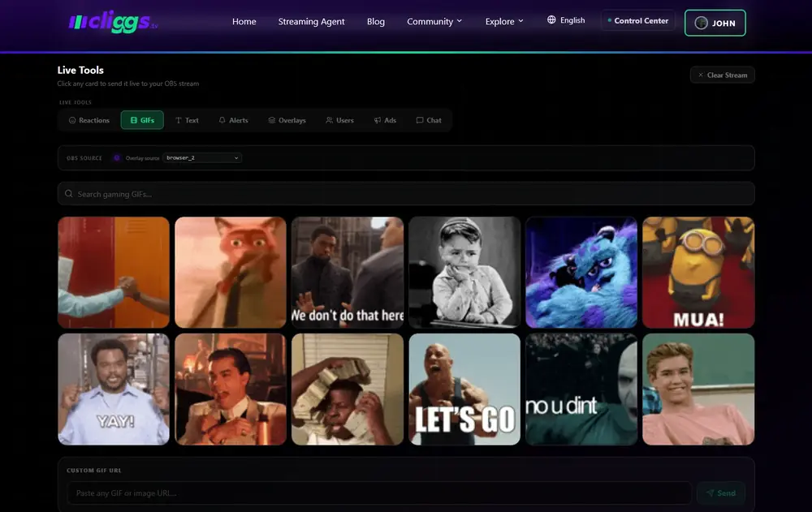Focus the Search gaming GIFs field
The image size is (812, 512).
406,194
